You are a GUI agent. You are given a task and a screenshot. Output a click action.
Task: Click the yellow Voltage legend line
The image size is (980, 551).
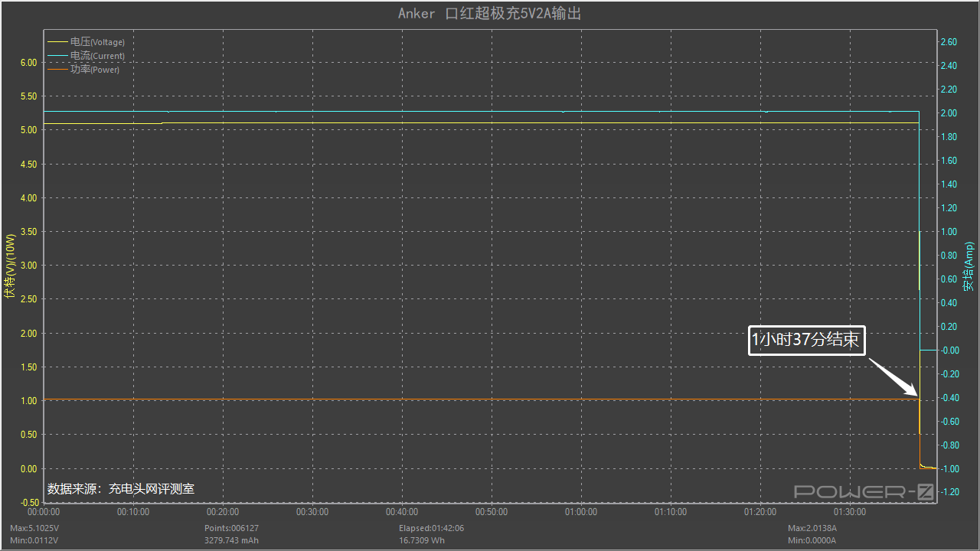[57, 42]
